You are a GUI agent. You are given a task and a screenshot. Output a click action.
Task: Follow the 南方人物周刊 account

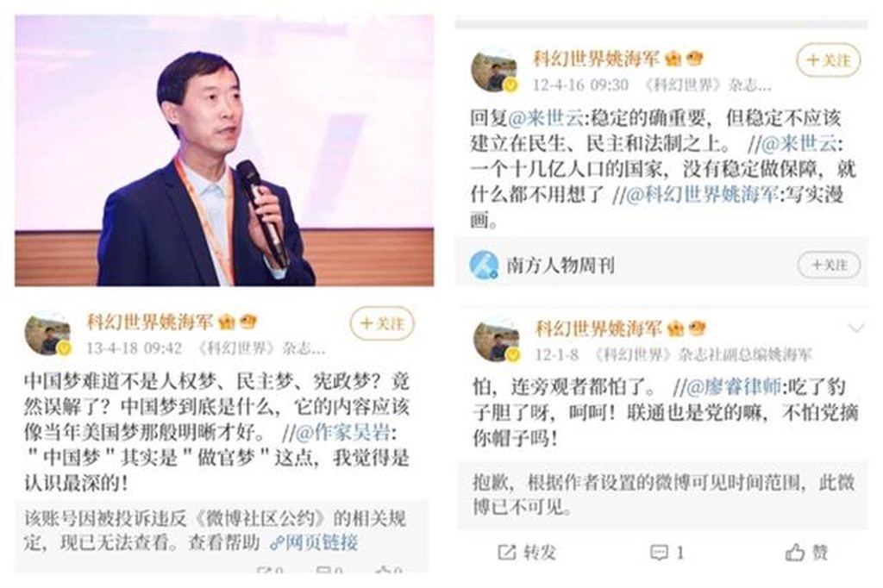(829, 265)
